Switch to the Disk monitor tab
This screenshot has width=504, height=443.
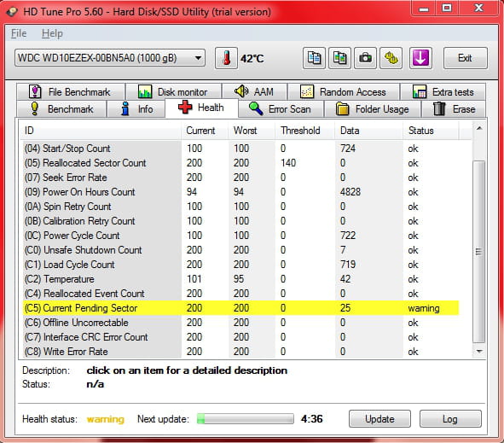[x=174, y=92]
